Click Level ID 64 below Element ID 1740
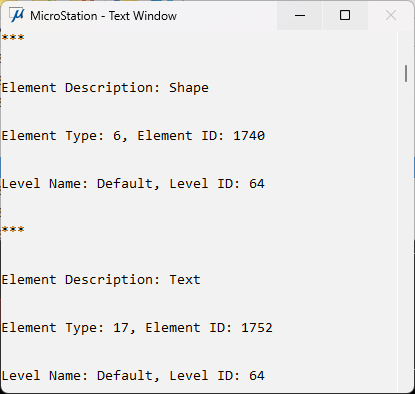 257,184
